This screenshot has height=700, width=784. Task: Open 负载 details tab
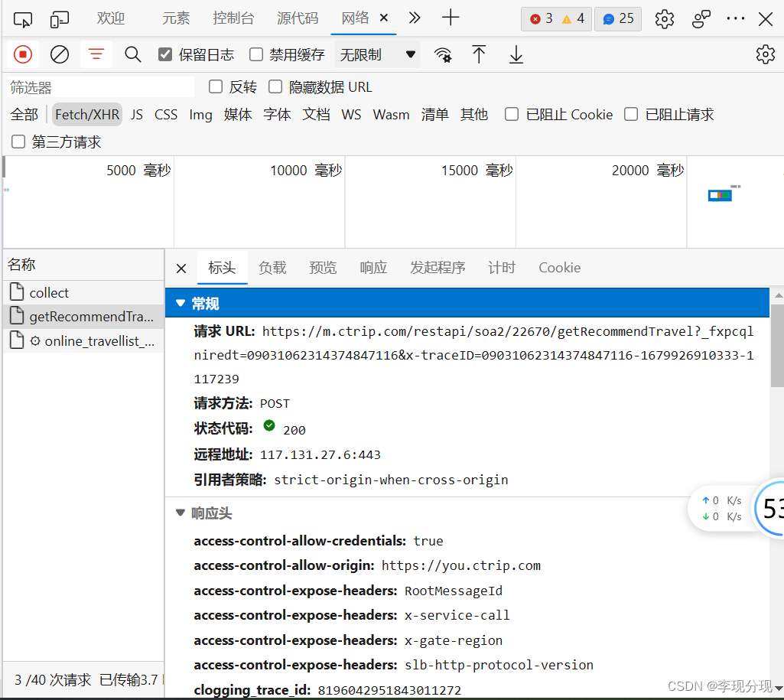click(272, 268)
